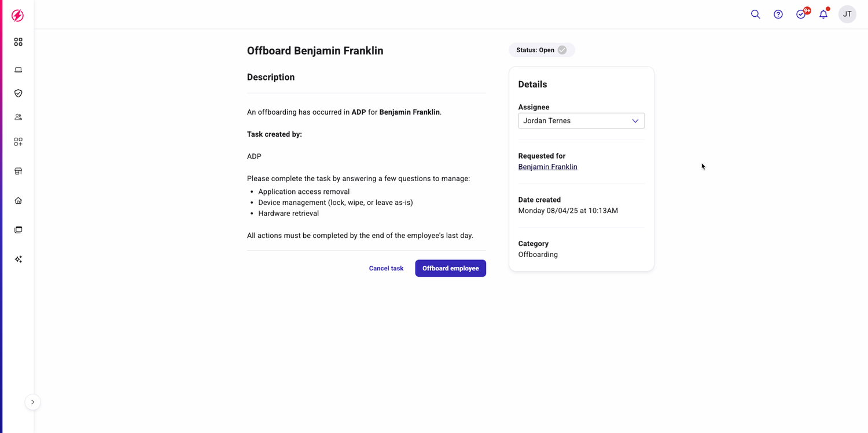Open notifications from the bell icon
The height and width of the screenshot is (433, 868).
coord(823,14)
